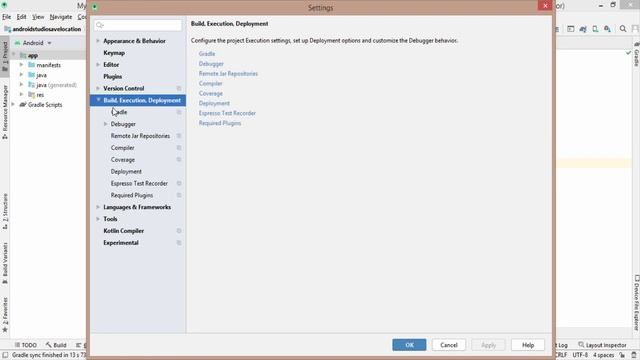This screenshot has height=360, width=640.
Task: Open the TODO tool window tab
Action: click(x=26, y=345)
